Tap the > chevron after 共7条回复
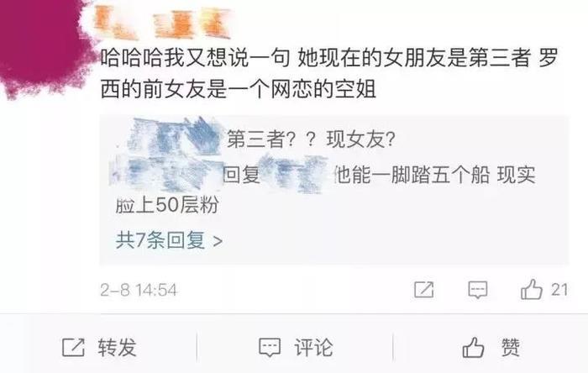 click(218, 241)
